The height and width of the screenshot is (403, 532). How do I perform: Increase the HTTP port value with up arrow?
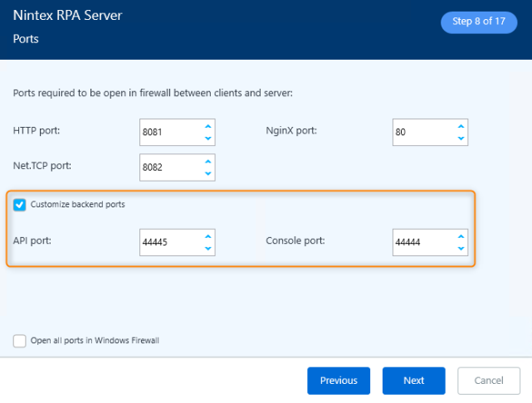tap(207, 125)
